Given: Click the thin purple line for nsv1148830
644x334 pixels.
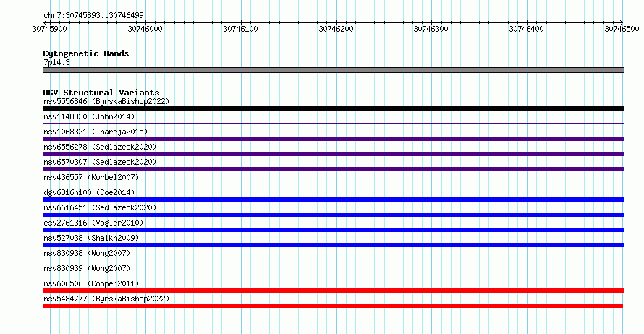Looking at the screenshot, I should (333, 123).
